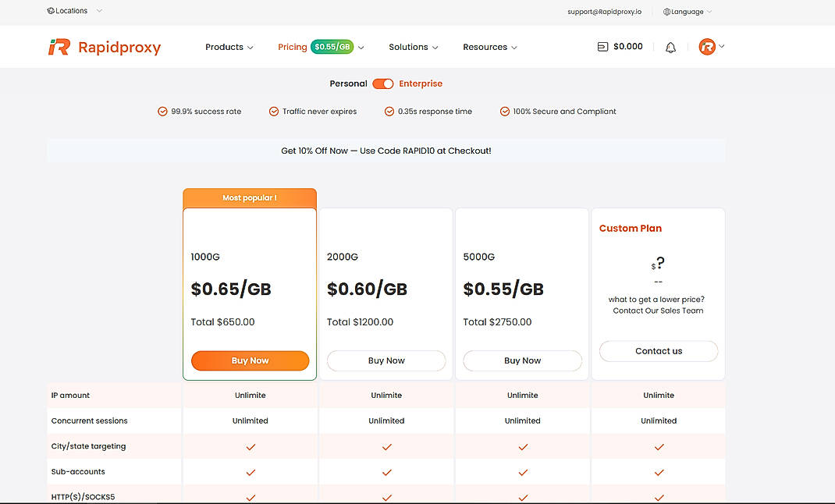Buy the 1000G plan now
The height and width of the screenshot is (504, 835).
pos(250,360)
